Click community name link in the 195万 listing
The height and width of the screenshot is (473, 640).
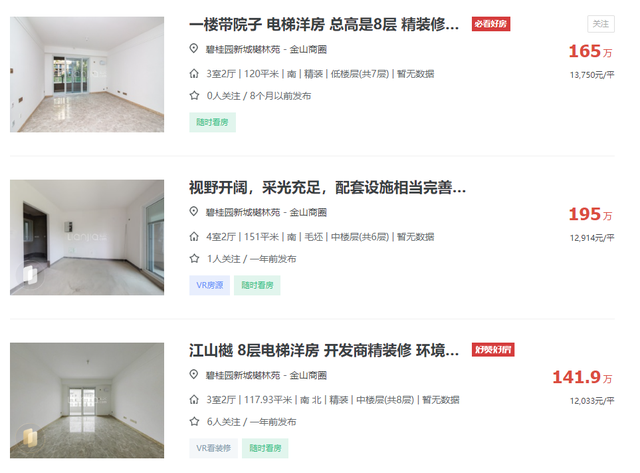(x=243, y=212)
